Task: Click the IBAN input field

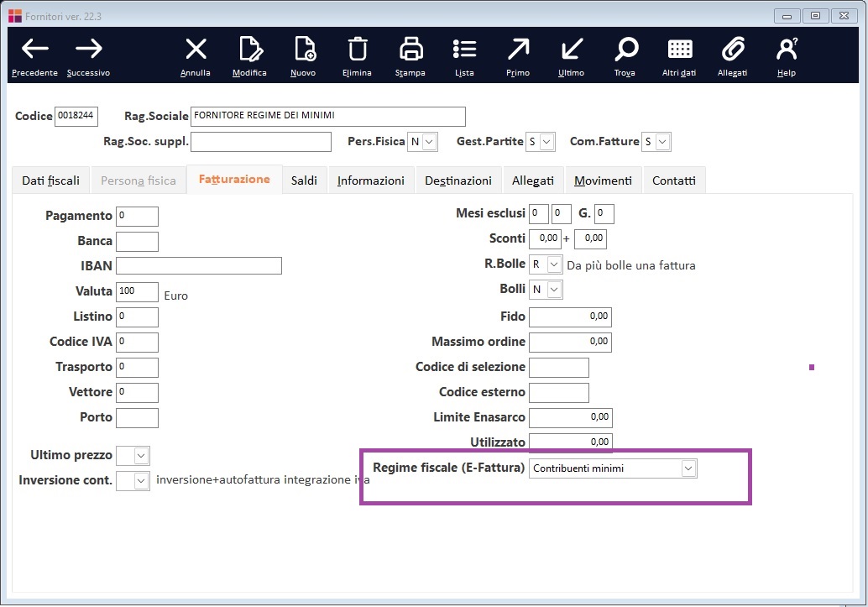Action: point(199,266)
